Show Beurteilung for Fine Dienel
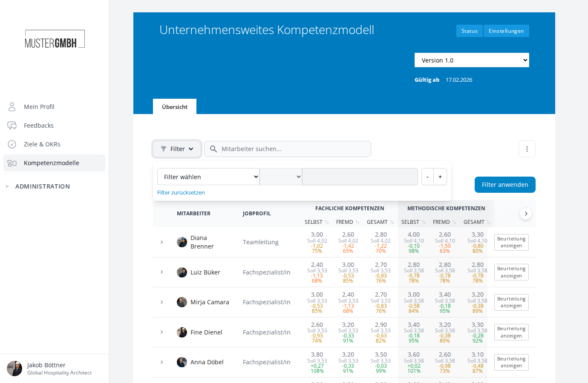 [511, 332]
